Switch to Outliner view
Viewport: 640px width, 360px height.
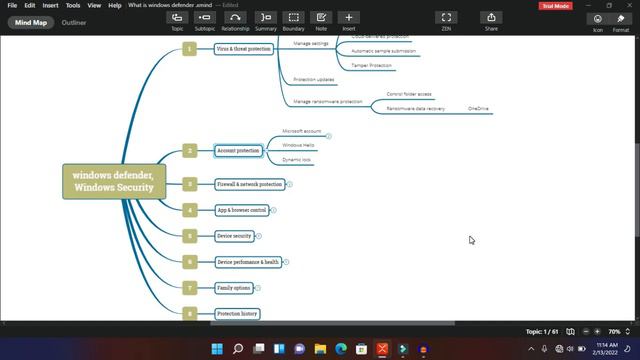tap(74, 22)
